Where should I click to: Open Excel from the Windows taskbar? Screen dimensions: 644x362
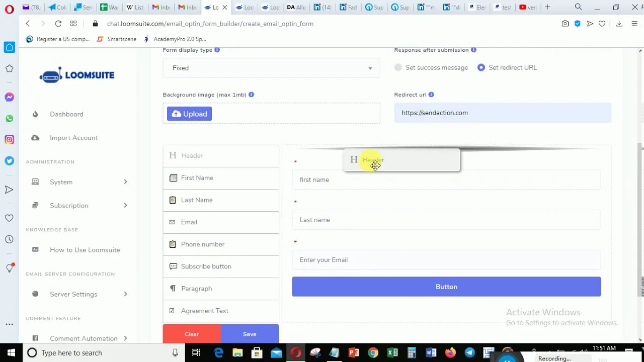pos(392,353)
